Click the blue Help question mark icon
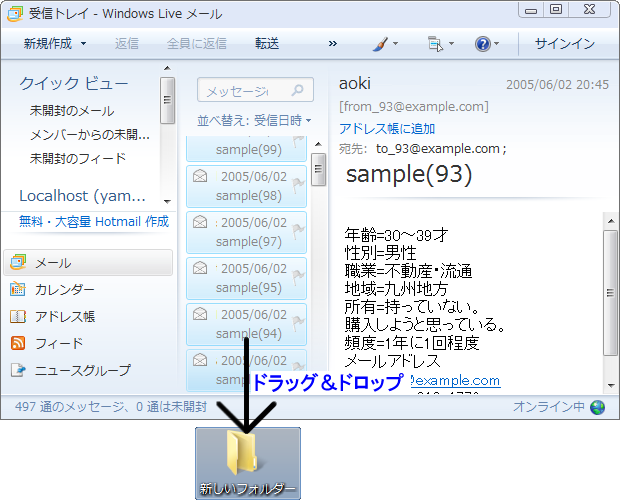620x500 pixels. pyautogui.click(x=482, y=44)
